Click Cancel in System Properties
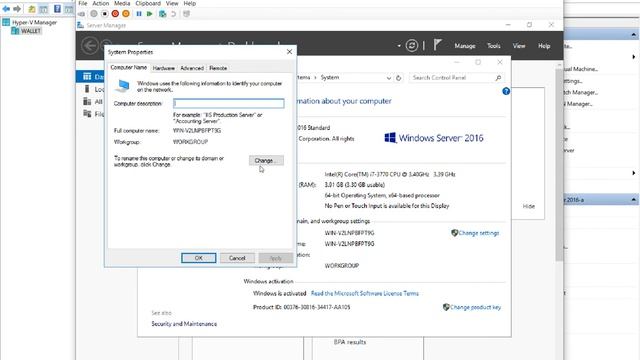This screenshot has width=640, height=360. 237,258
